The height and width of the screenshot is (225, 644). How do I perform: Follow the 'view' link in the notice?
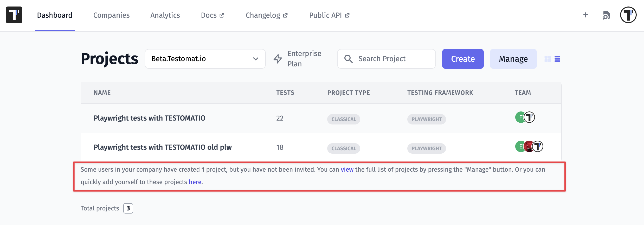[347, 170]
